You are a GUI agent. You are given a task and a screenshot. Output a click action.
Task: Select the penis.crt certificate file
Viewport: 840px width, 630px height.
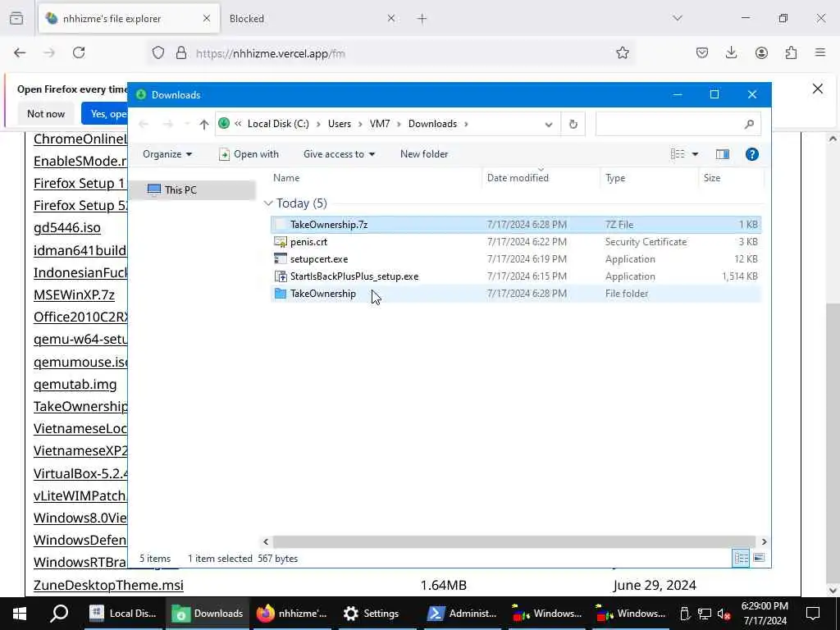515,242
